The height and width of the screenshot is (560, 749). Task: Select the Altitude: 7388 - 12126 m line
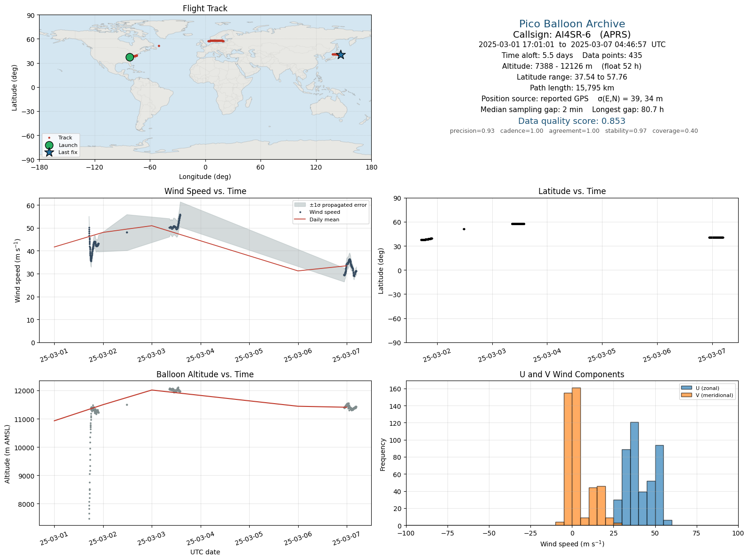[x=572, y=66]
